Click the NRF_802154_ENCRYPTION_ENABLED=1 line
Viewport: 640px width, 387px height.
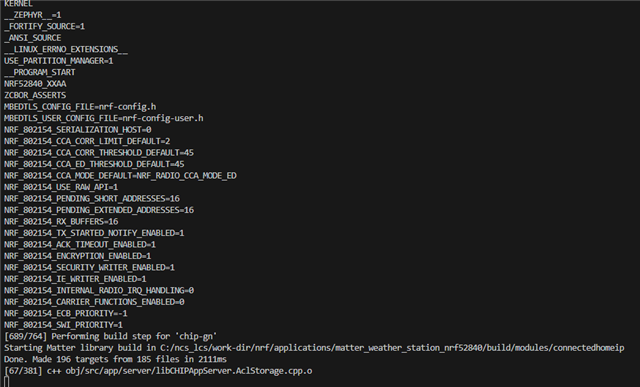(78, 256)
